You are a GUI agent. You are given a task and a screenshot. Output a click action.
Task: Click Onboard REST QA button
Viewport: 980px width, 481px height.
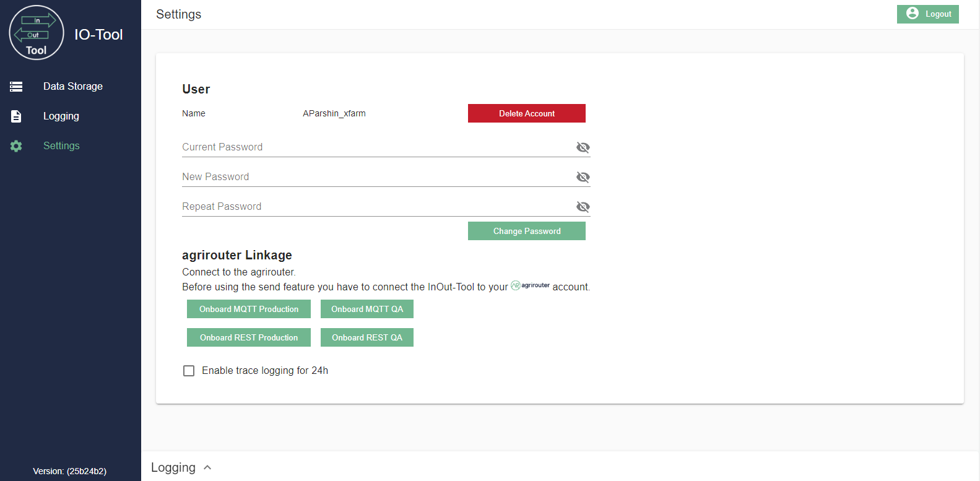(x=367, y=337)
